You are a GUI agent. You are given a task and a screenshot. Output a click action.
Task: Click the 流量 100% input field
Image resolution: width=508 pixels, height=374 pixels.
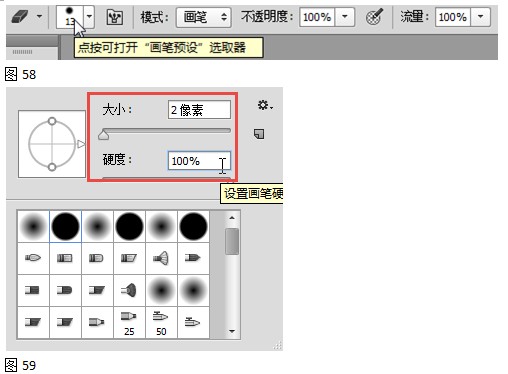pos(453,17)
